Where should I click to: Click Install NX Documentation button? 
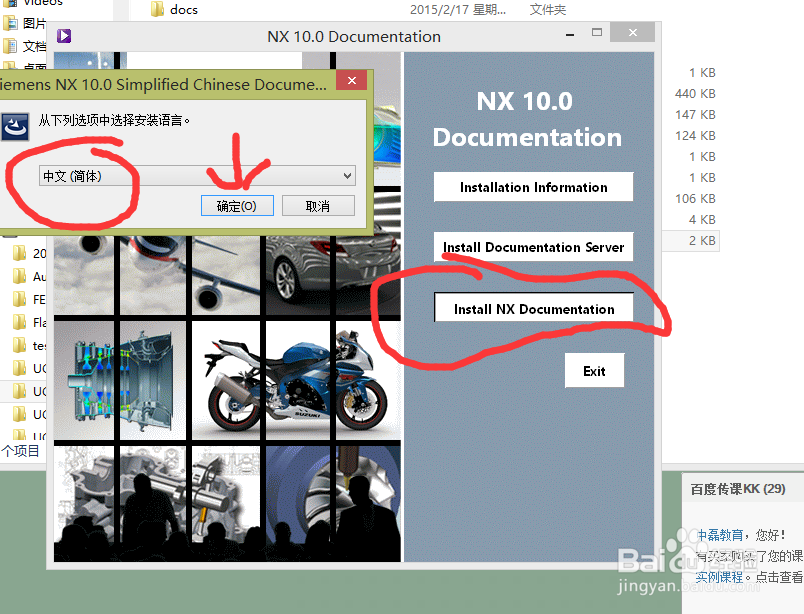tap(533, 308)
